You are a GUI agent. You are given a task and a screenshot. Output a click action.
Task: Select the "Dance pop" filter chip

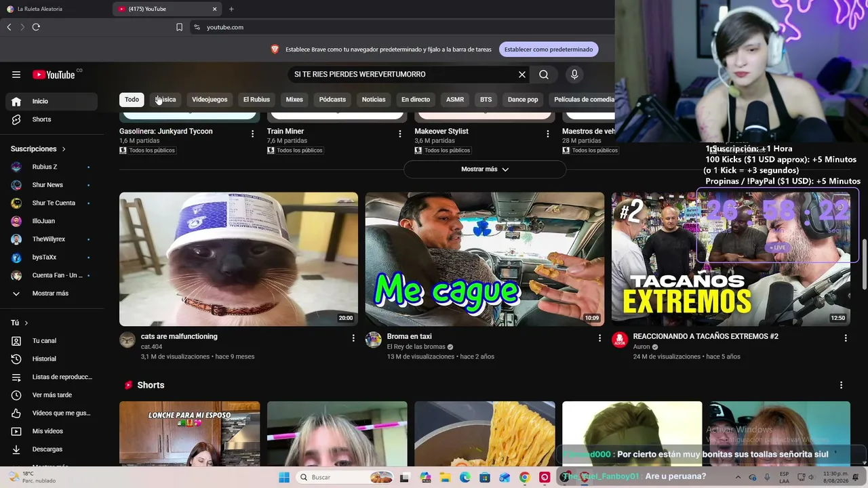click(523, 100)
